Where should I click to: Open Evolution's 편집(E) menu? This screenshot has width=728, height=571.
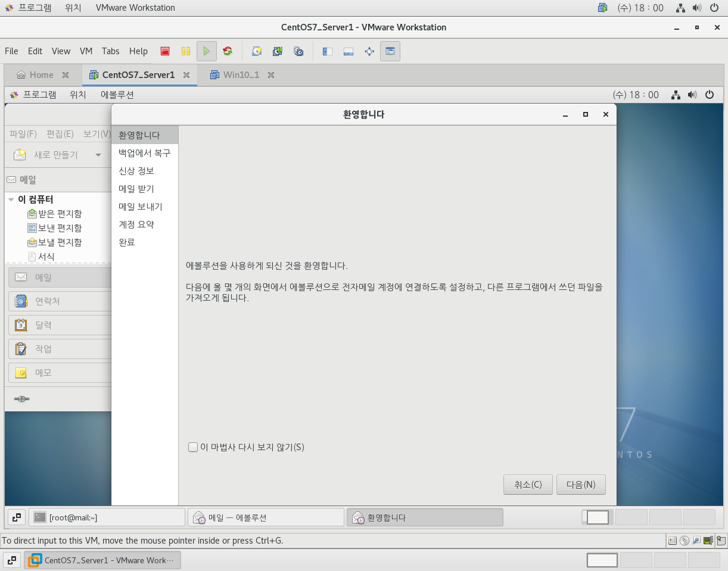tap(60, 134)
